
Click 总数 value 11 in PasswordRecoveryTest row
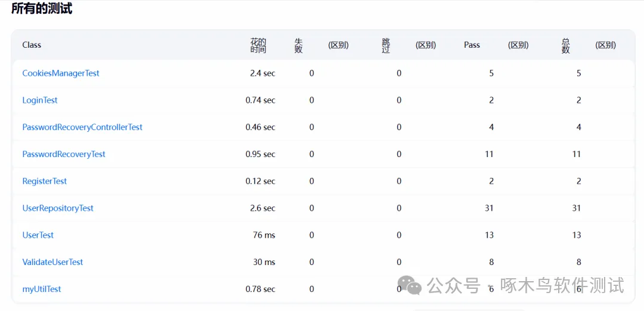click(577, 154)
